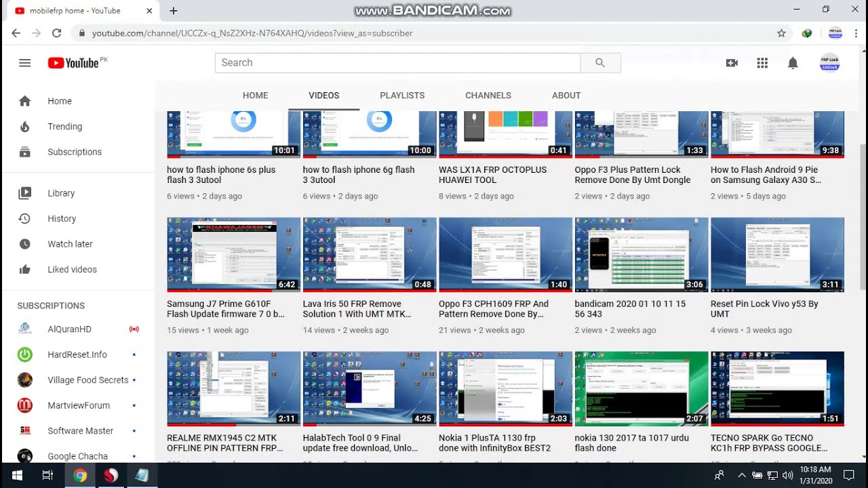Image resolution: width=868 pixels, height=488 pixels.
Task: Open 'how to flash iphone 6g flash' video title
Action: [359, 175]
